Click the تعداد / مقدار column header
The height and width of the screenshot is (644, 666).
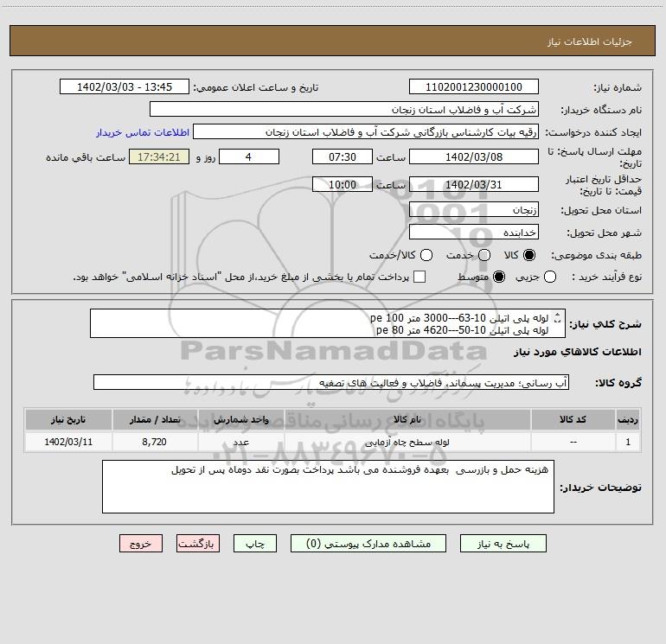pos(155,419)
